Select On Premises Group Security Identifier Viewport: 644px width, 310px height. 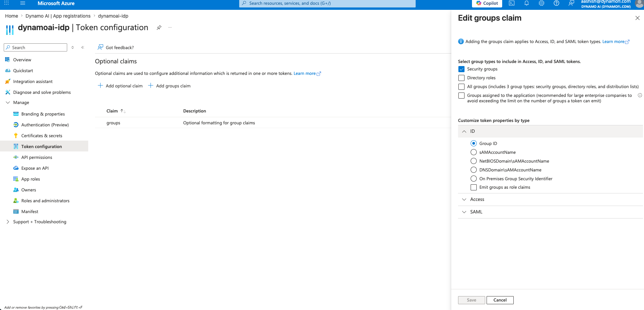coord(474,179)
